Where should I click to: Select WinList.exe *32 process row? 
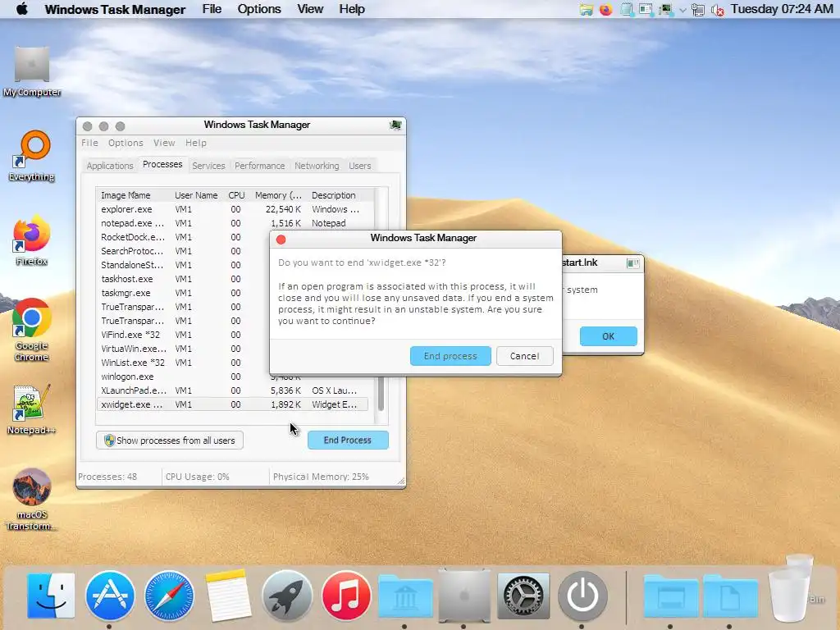tap(183, 363)
